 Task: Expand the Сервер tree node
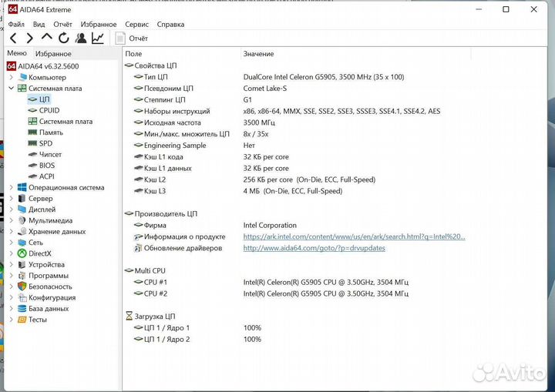pos(11,199)
